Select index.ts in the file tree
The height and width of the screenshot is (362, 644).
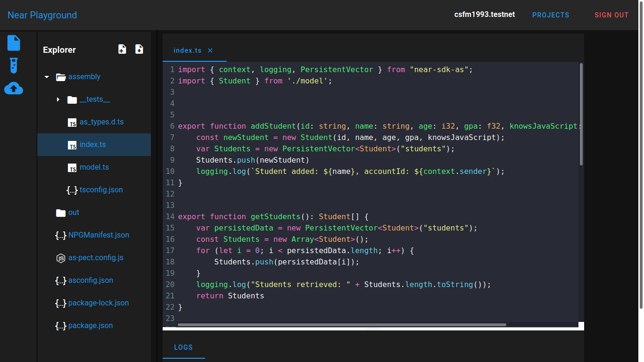point(92,145)
